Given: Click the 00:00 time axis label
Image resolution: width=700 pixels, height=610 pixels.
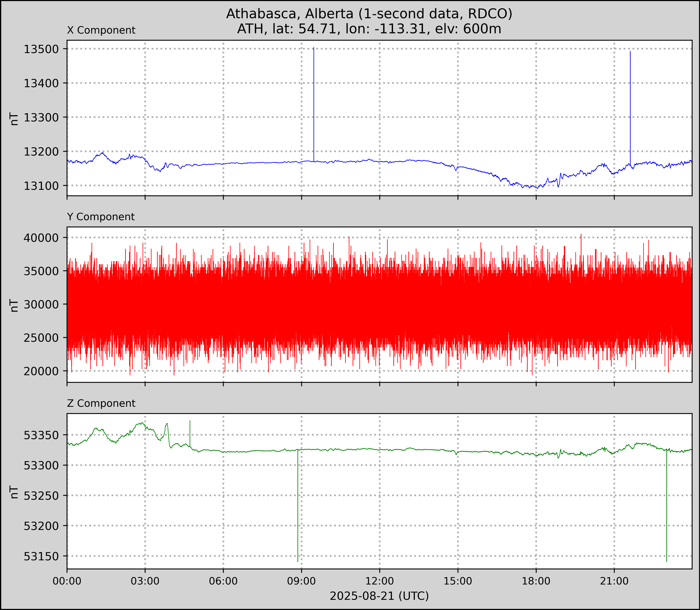Looking at the screenshot, I should pyautogui.click(x=67, y=581).
